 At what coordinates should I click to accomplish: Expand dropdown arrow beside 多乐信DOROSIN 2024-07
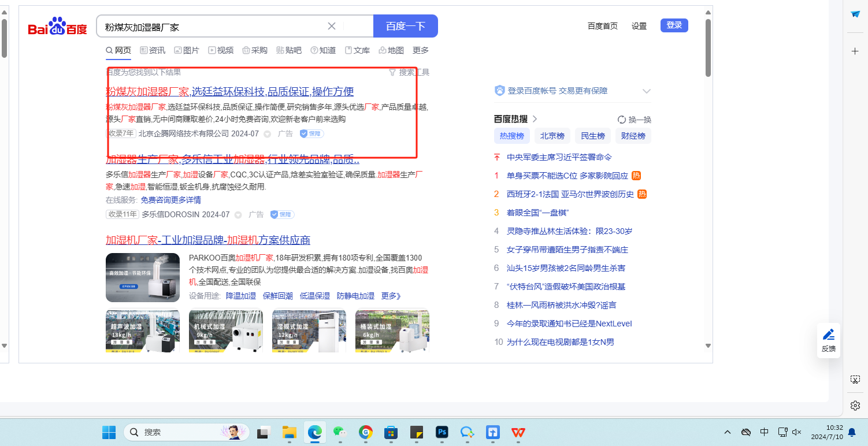238,215
